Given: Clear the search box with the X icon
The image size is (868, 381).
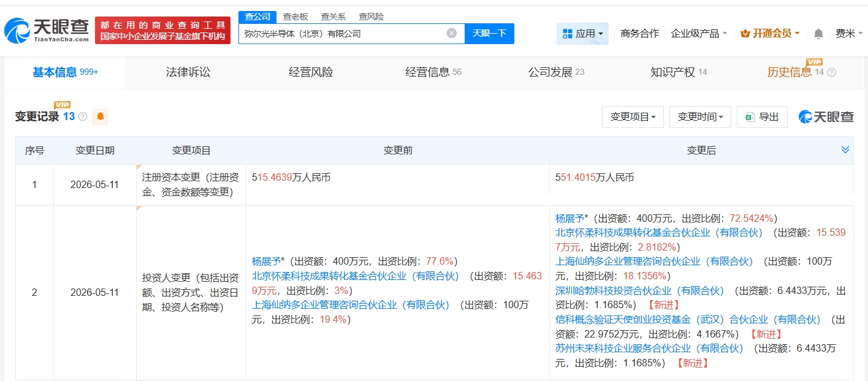Looking at the screenshot, I should [x=452, y=33].
